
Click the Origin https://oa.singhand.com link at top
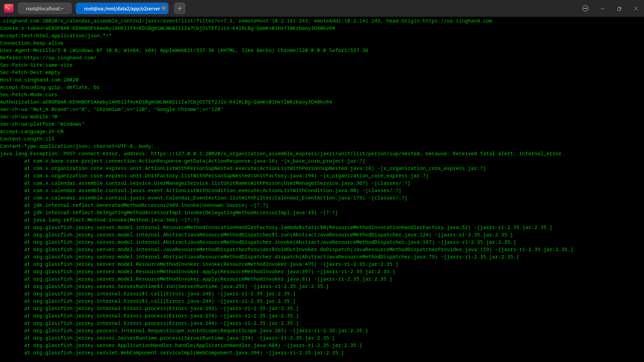pos(457,21)
